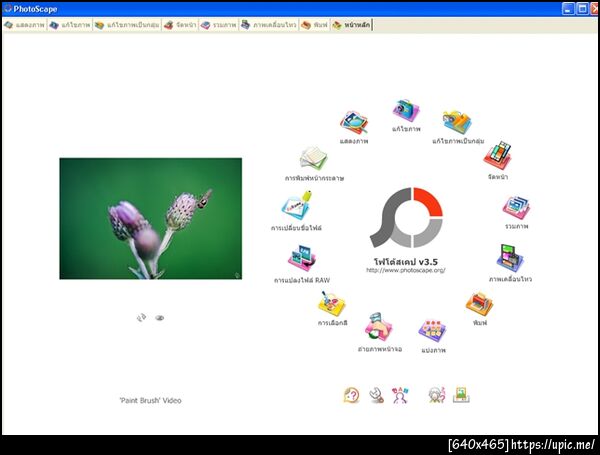600x455 pixels.
Task: Click the PhotoScape title bar app icon
Action: click(x=8, y=8)
